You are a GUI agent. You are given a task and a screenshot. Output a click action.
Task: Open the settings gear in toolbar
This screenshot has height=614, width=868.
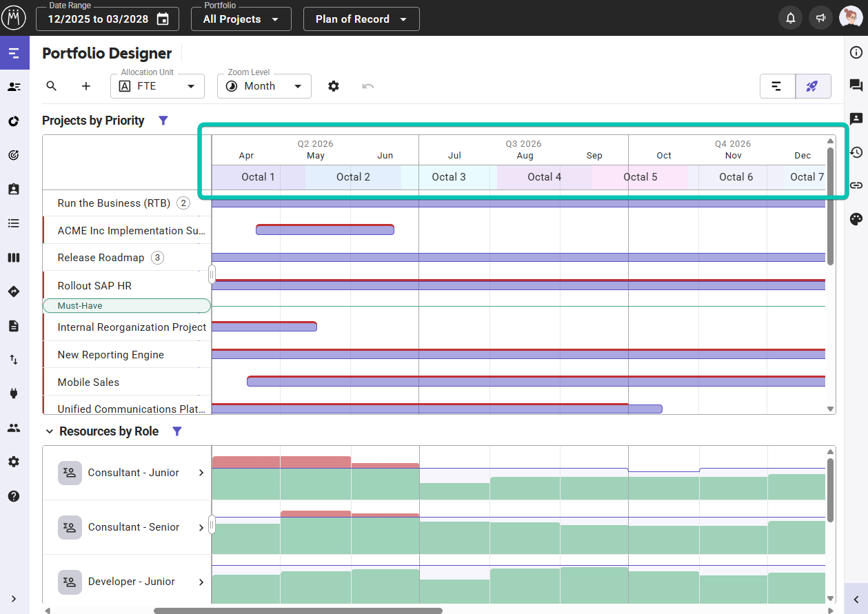tap(334, 86)
